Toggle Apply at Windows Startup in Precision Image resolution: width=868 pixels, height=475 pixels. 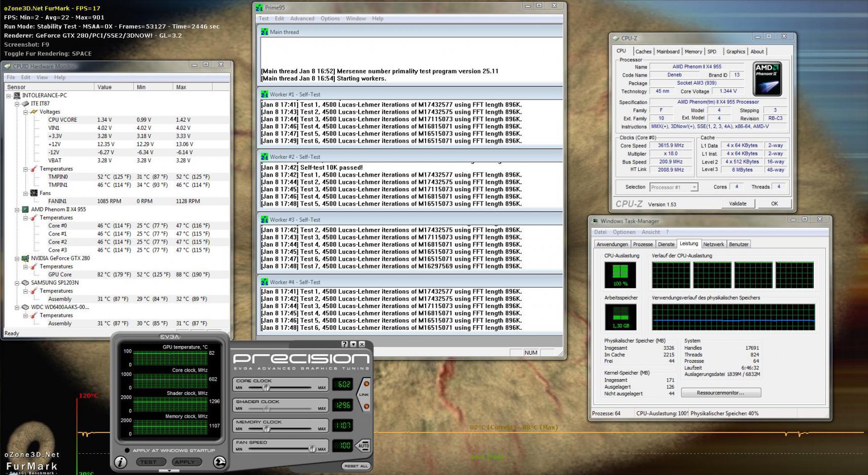click(127, 450)
